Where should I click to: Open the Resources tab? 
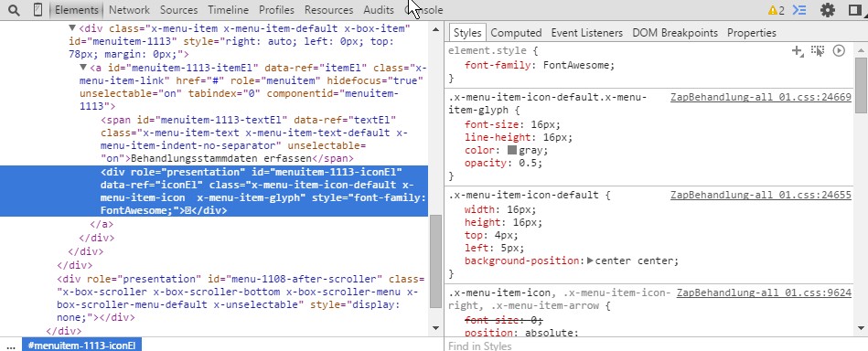pyautogui.click(x=329, y=10)
